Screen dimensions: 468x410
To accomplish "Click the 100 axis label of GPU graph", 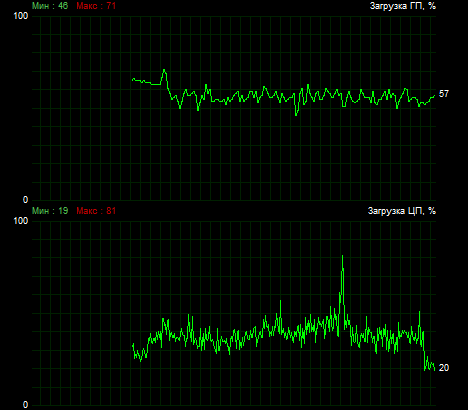I will pyautogui.click(x=21, y=16).
